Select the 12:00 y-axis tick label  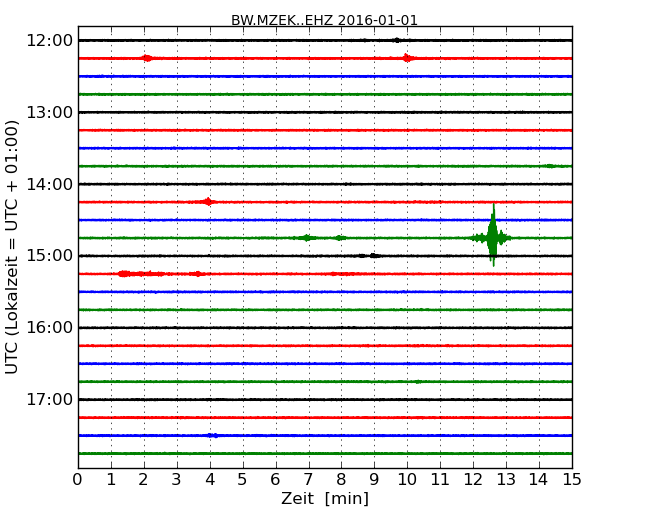point(49,40)
